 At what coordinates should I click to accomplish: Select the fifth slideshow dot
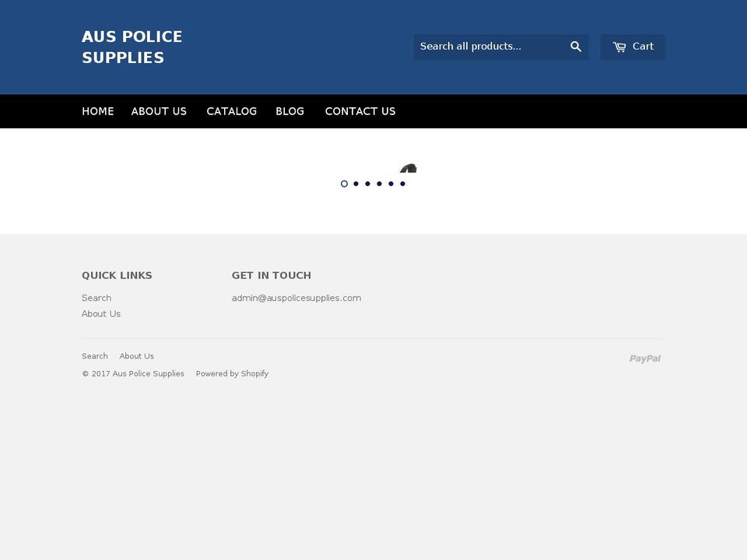391,184
